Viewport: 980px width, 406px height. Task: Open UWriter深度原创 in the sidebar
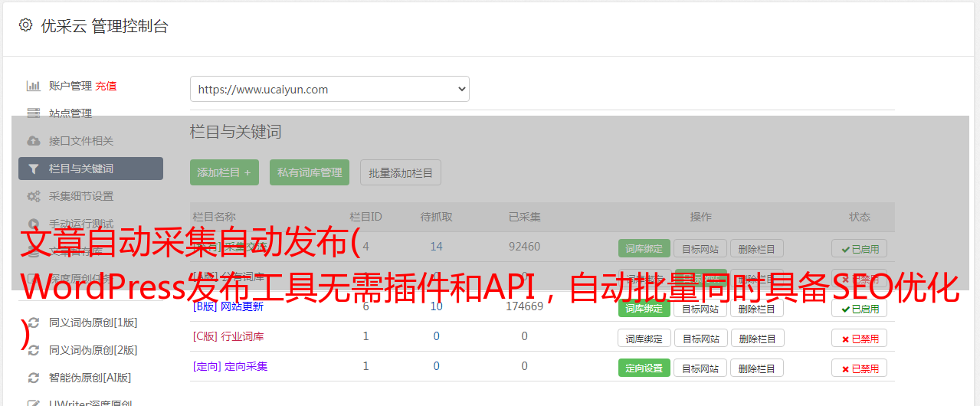(90, 402)
